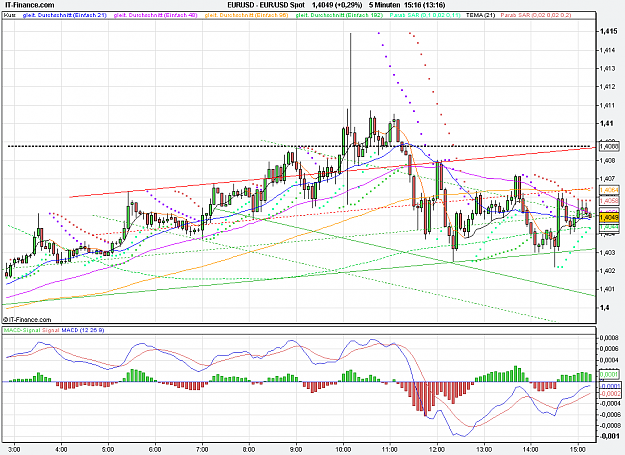Select the TEMA (21) legend entry
This screenshot has width=625, height=455.
(x=481, y=15)
